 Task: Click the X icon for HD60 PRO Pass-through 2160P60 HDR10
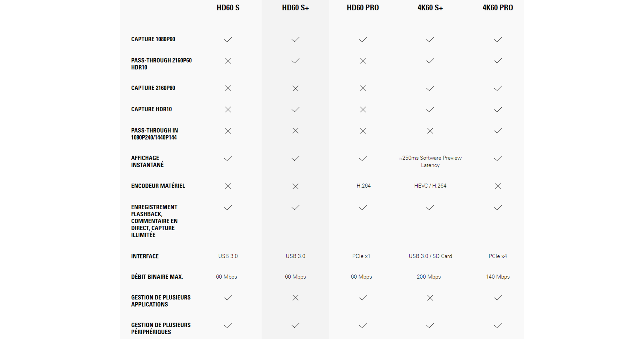(363, 61)
